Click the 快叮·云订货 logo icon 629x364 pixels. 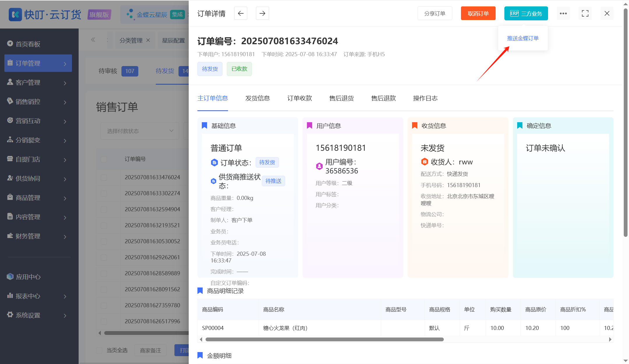15,14
